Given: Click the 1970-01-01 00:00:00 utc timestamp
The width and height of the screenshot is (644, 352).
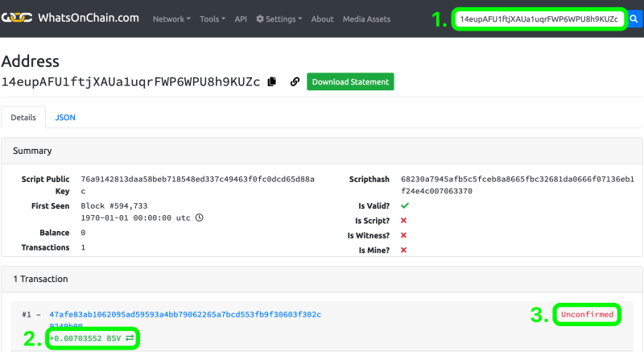Looking at the screenshot, I should click(x=135, y=217).
